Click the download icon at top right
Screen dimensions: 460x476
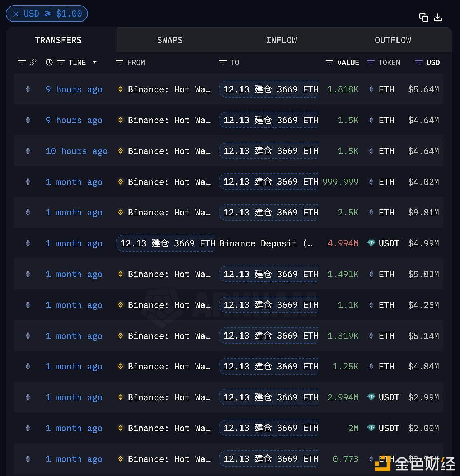[438, 17]
